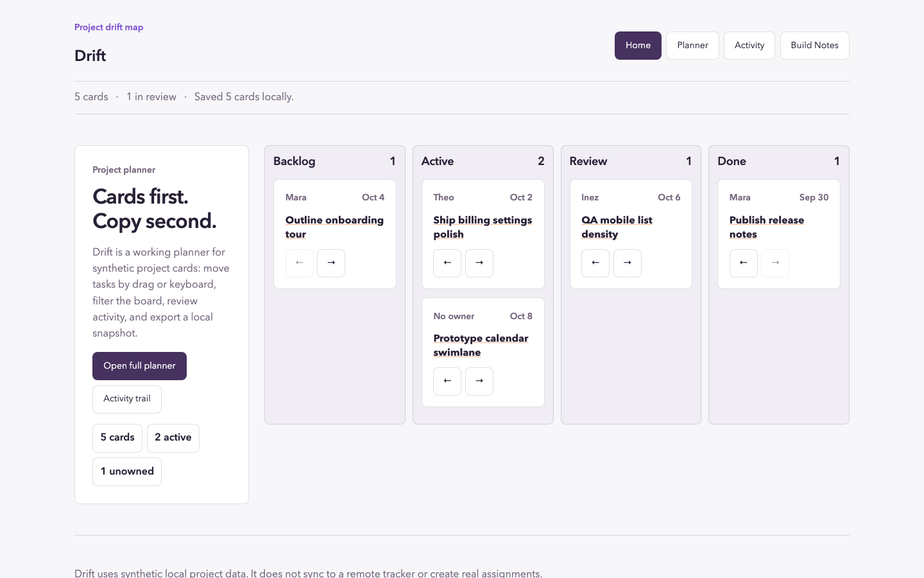Move QA mobile list density card left
The width and height of the screenshot is (924, 578).
[x=595, y=263]
